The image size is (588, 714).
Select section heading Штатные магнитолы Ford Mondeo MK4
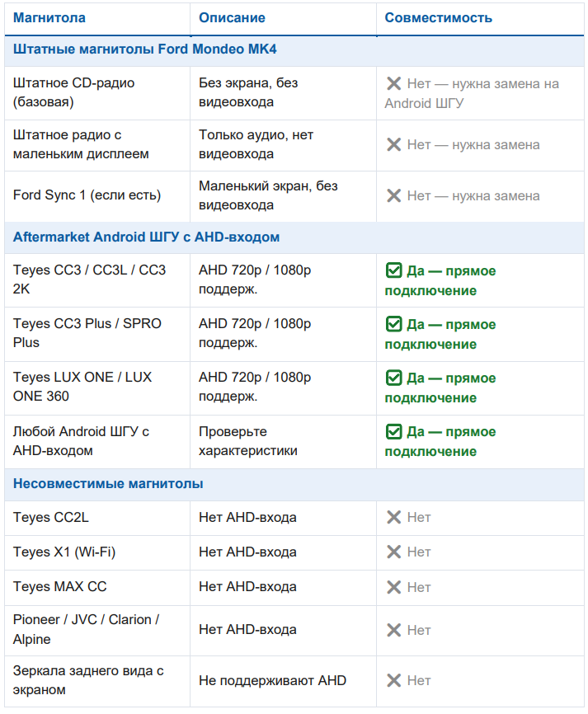pyautogui.click(x=145, y=49)
